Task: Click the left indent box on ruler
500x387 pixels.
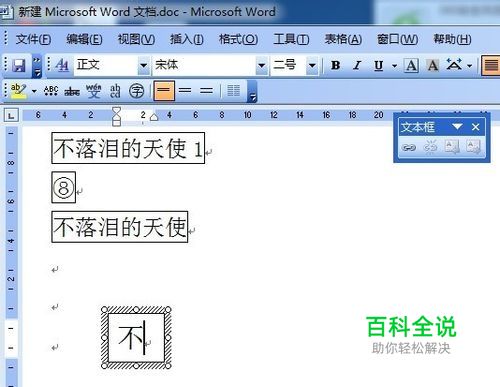Action: [116, 123]
